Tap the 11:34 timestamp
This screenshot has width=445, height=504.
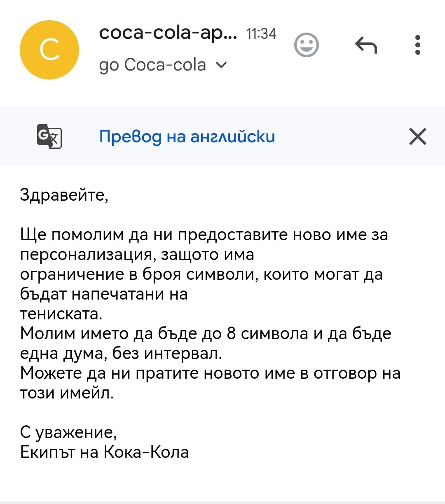pyautogui.click(x=261, y=33)
